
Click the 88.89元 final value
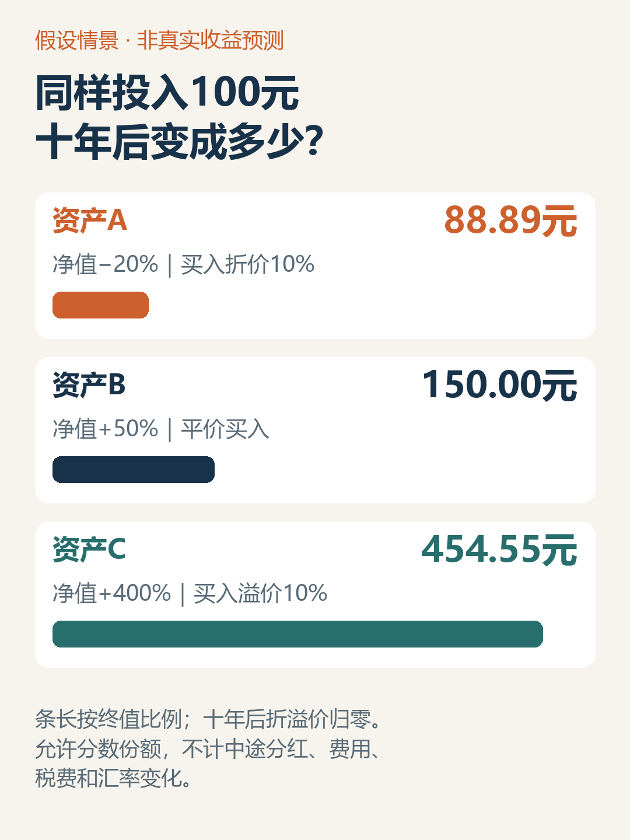click(511, 220)
